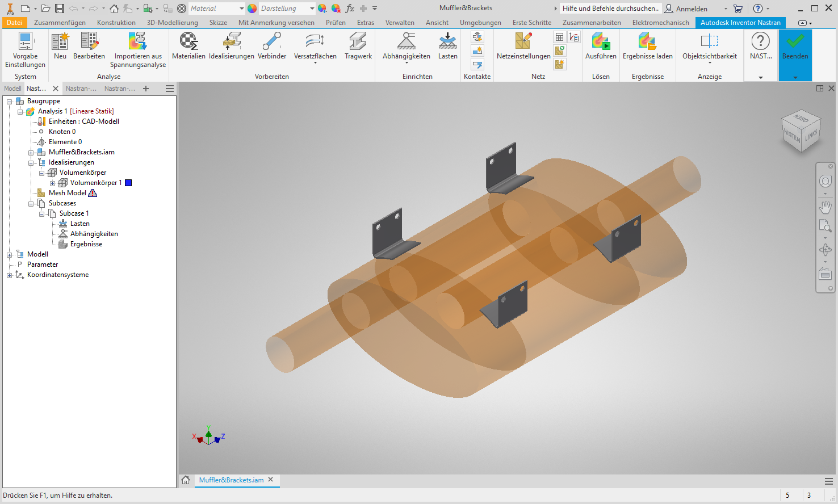Viewport: 838px width, 504px height.
Task: Select the Tragwerk tool
Action: tap(358, 46)
